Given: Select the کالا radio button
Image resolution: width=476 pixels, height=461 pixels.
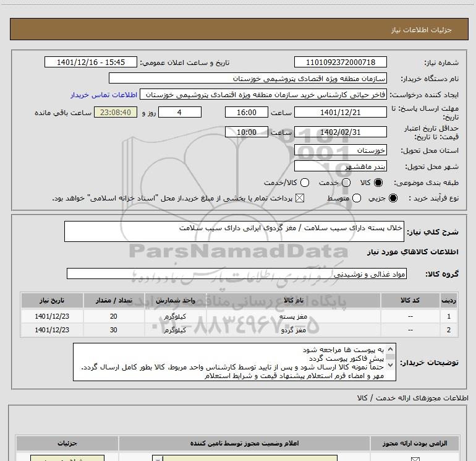Looking at the screenshot, I should [378, 183].
